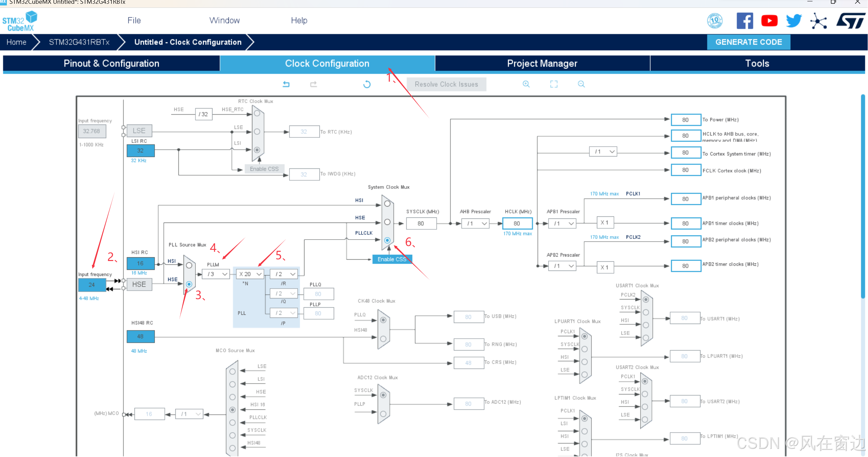
Task: Open the AHB Prescaler dropdown
Action: (x=475, y=224)
